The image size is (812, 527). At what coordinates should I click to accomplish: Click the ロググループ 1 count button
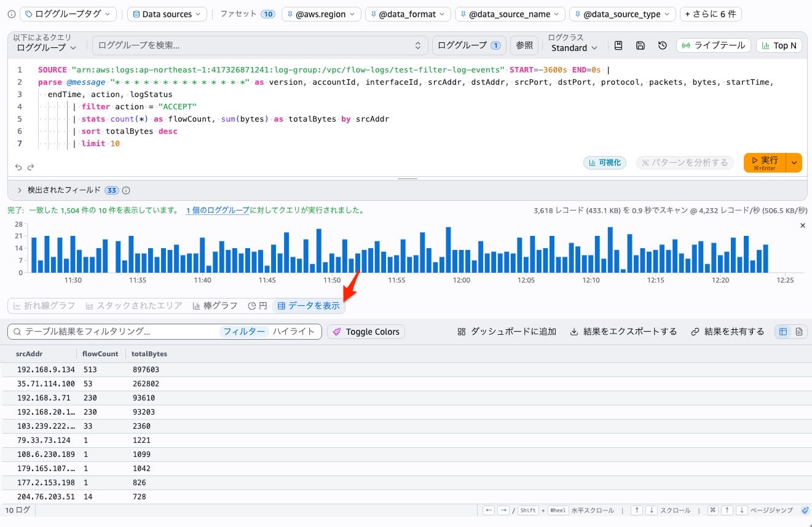[x=469, y=45]
